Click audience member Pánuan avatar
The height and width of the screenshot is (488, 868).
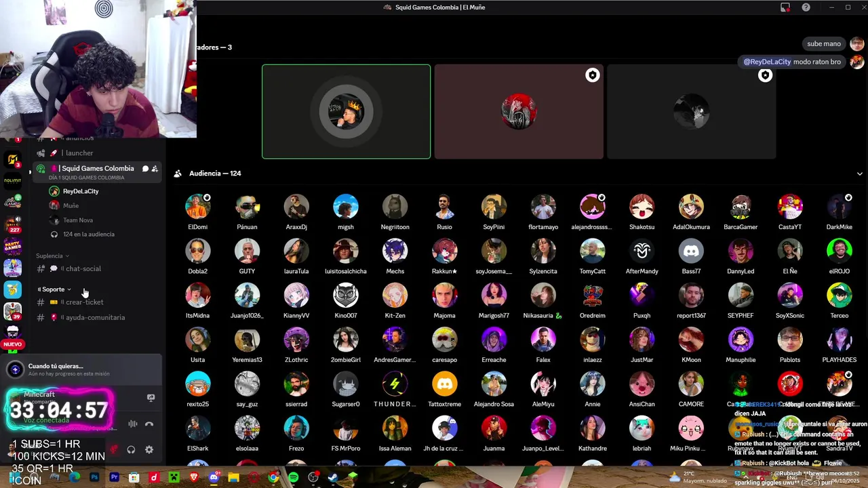[x=247, y=207]
